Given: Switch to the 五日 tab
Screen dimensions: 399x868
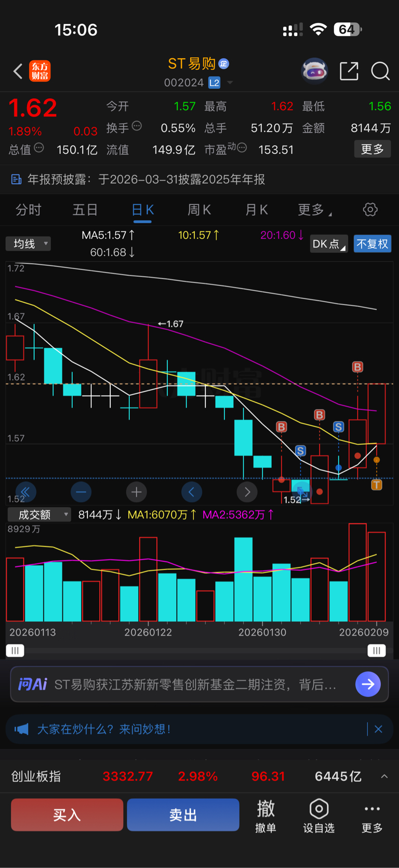Looking at the screenshot, I should point(85,210).
